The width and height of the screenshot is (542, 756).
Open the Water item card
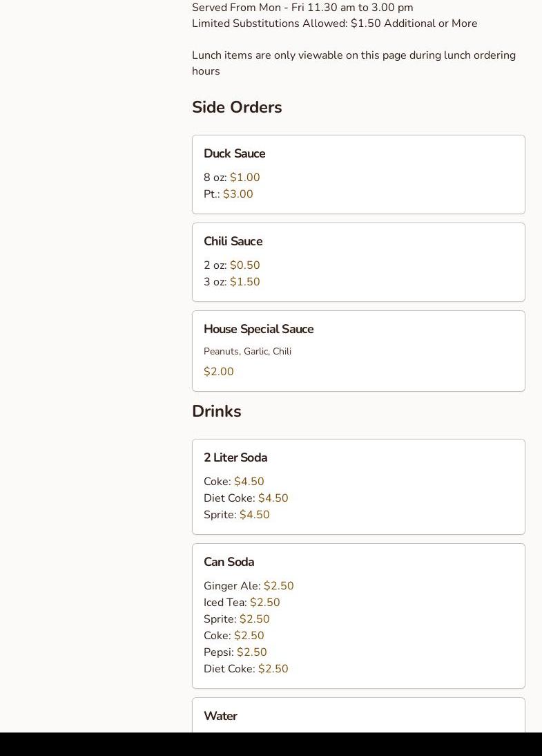pos(358,715)
